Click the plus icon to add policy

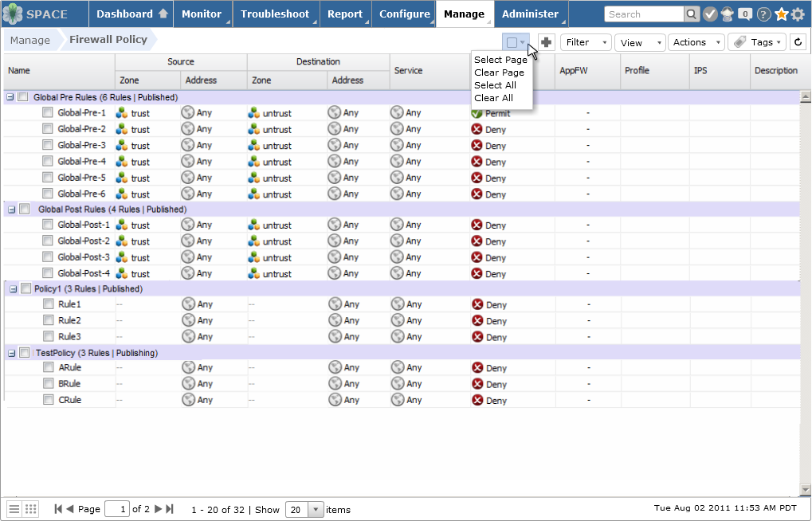(x=547, y=42)
